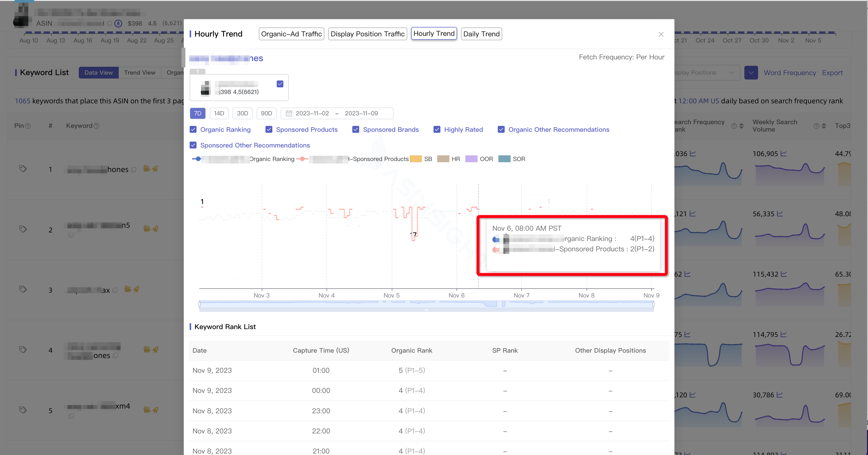868x455 pixels.
Task: Grab the right handle of chart zoom slider
Action: pyautogui.click(x=653, y=304)
